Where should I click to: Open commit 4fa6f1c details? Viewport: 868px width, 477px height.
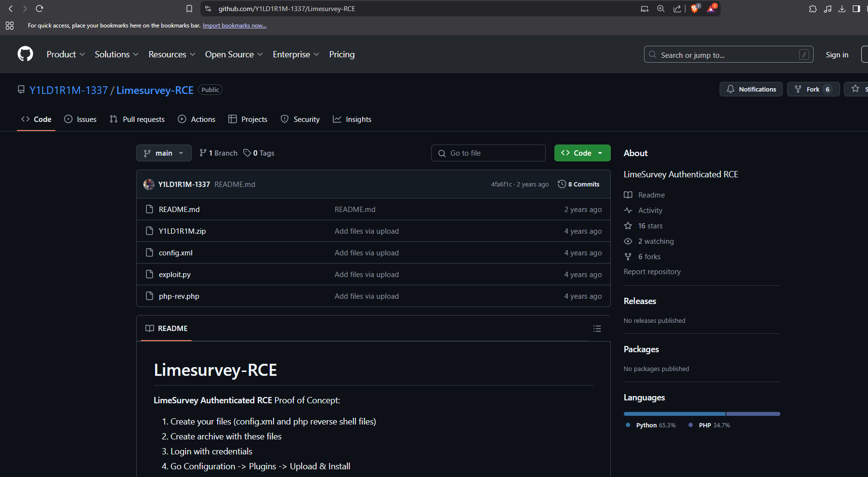[x=501, y=184]
